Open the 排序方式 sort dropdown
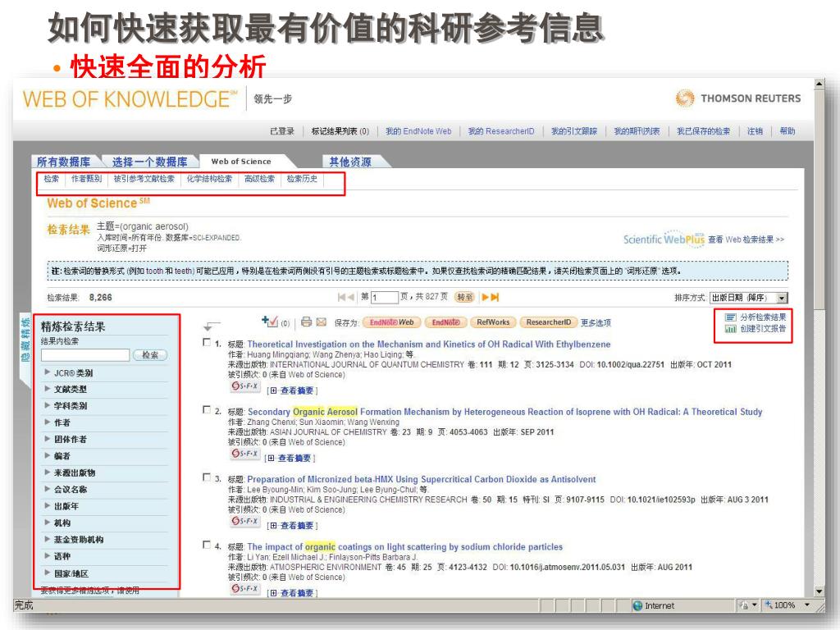The width and height of the screenshot is (840, 630). 748,298
